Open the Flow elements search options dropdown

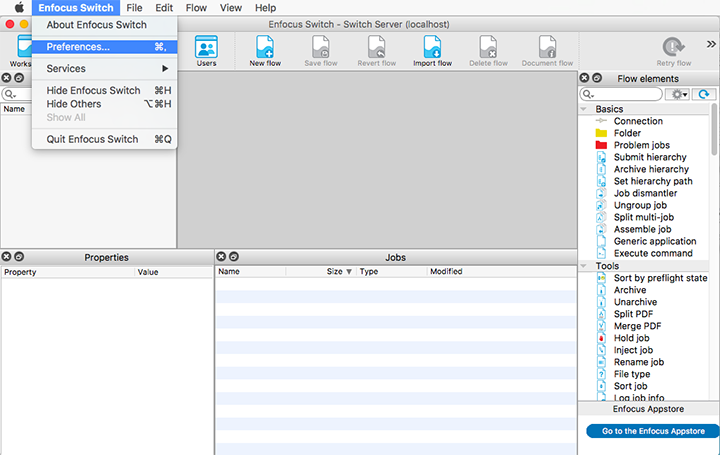(x=589, y=95)
